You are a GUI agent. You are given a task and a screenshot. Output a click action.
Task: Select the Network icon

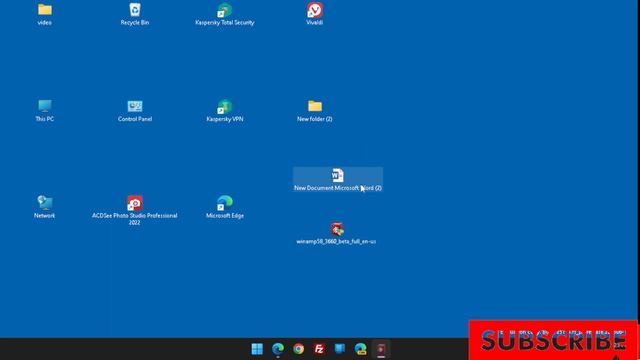44,207
